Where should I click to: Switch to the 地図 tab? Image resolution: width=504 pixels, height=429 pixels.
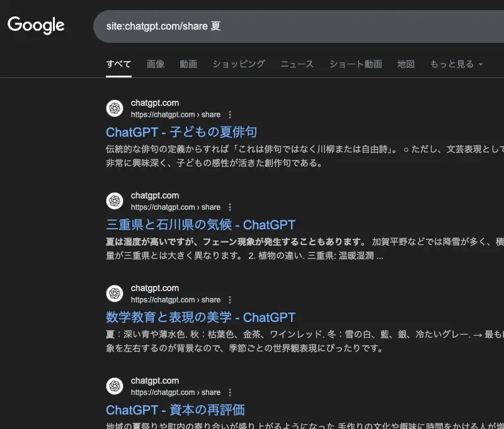(x=406, y=64)
